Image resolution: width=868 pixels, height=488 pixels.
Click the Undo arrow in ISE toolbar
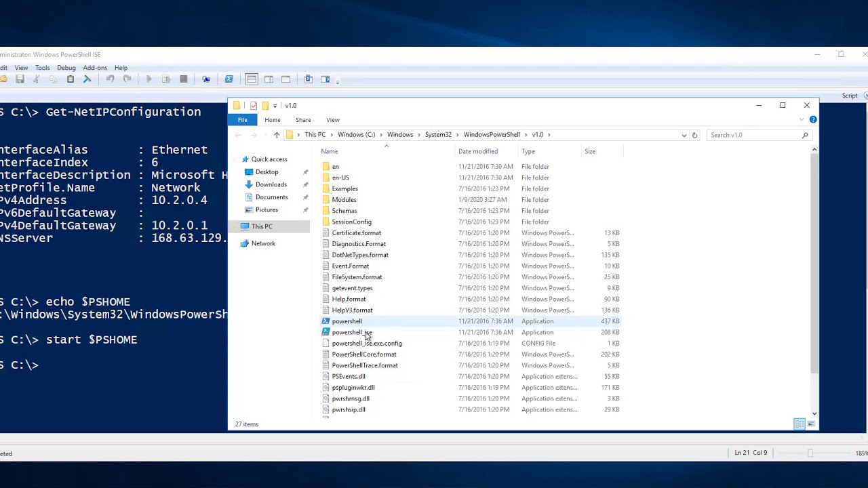pyautogui.click(x=110, y=79)
